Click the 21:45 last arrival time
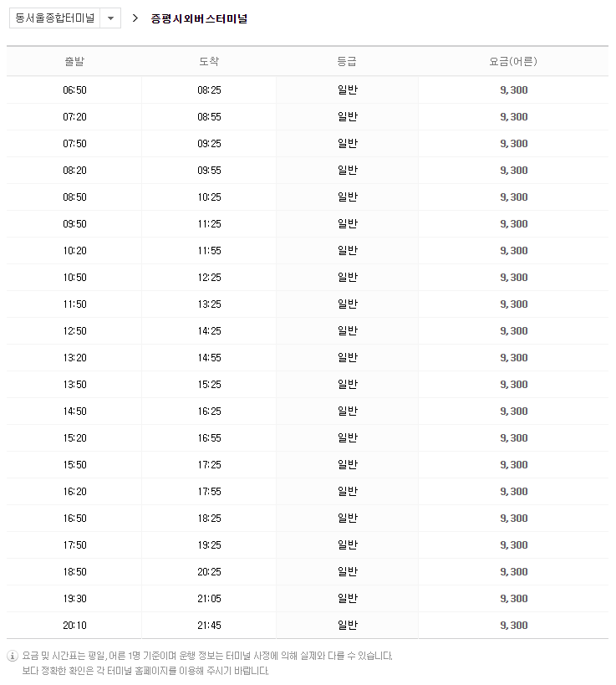The image size is (616, 685). [209, 625]
